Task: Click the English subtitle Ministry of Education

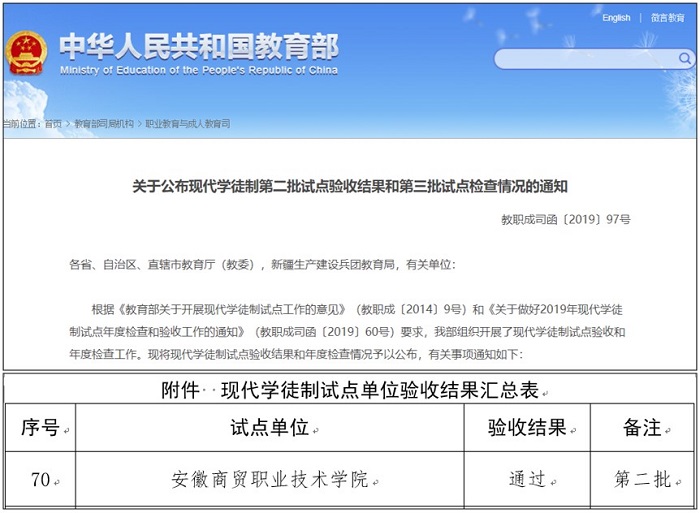Action: [199, 70]
